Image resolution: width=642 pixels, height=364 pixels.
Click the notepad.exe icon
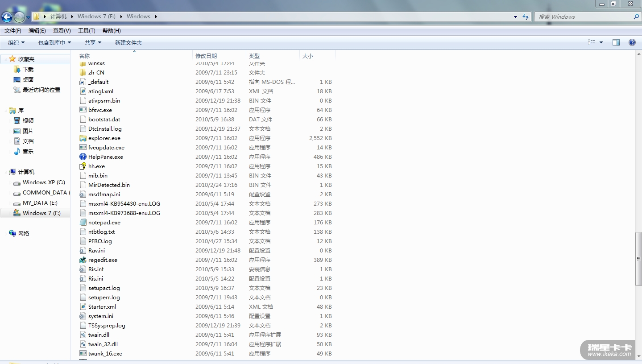tap(83, 223)
